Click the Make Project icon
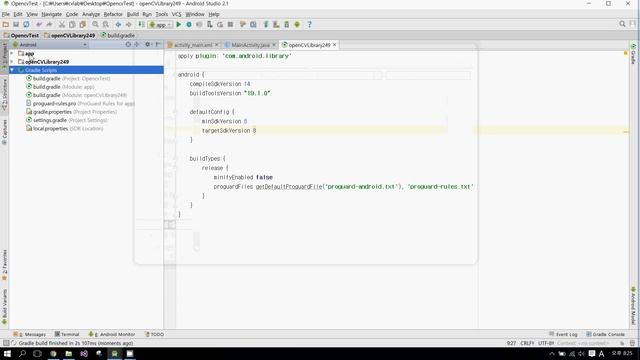Viewport: 640px width, 360px height. pos(141,24)
